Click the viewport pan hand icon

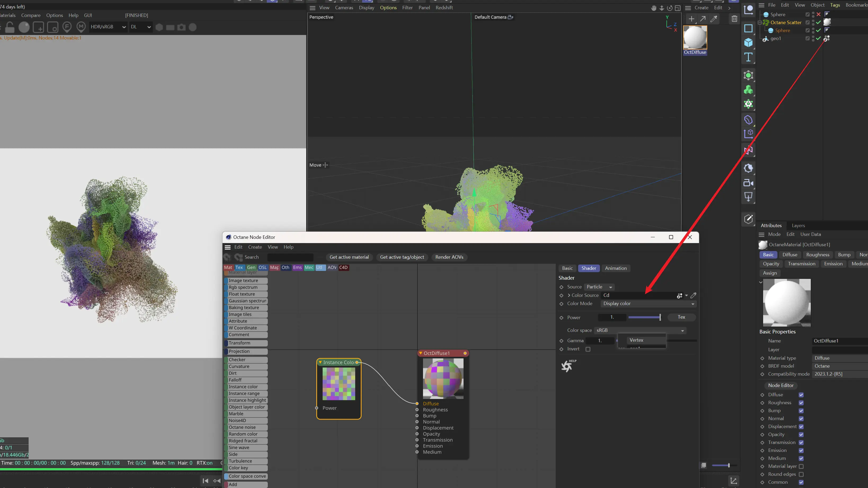654,8
